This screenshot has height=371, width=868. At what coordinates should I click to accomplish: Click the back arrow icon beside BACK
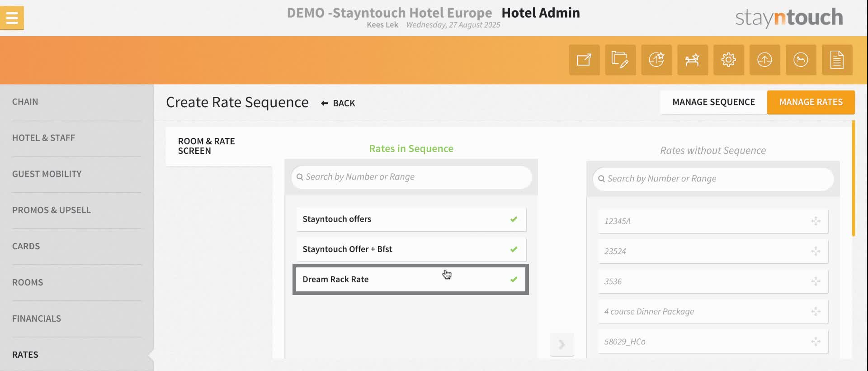pyautogui.click(x=325, y=103)
